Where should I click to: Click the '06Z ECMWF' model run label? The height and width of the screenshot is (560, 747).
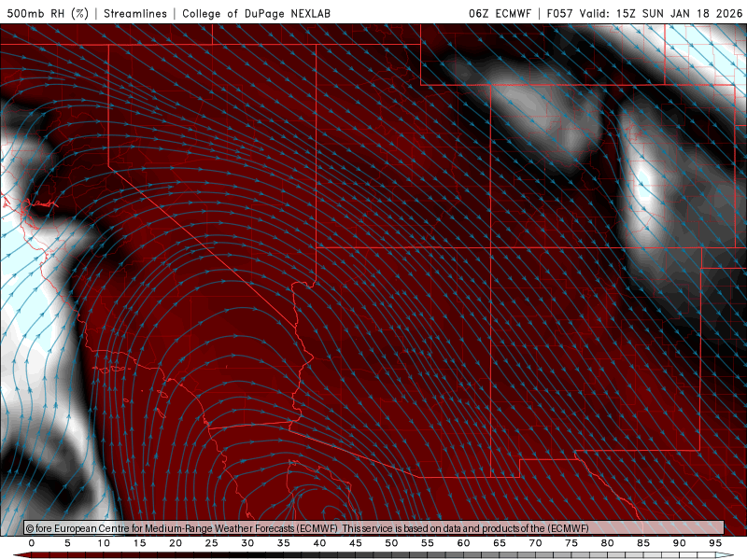(x=500, y=13)
